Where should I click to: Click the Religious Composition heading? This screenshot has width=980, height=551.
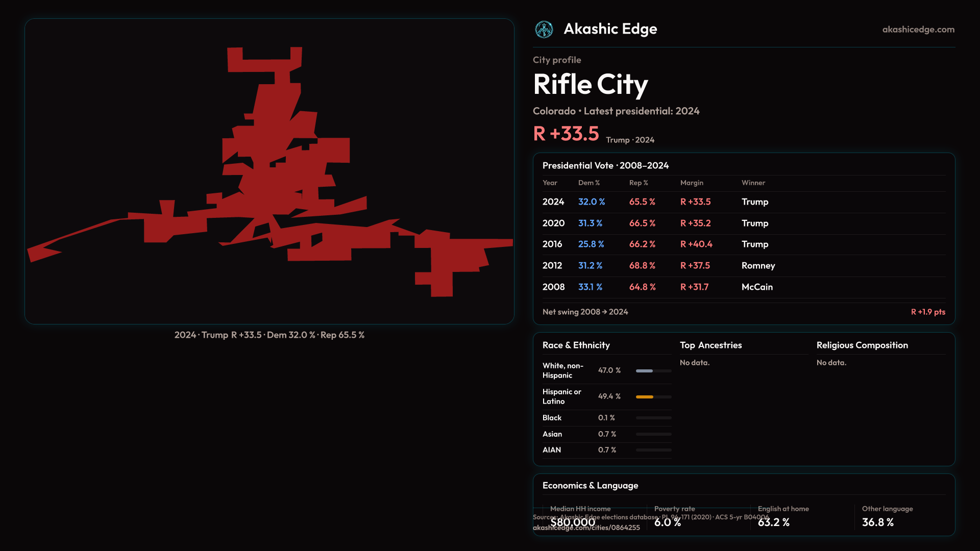pyautogui.click(x=862, y=345)
